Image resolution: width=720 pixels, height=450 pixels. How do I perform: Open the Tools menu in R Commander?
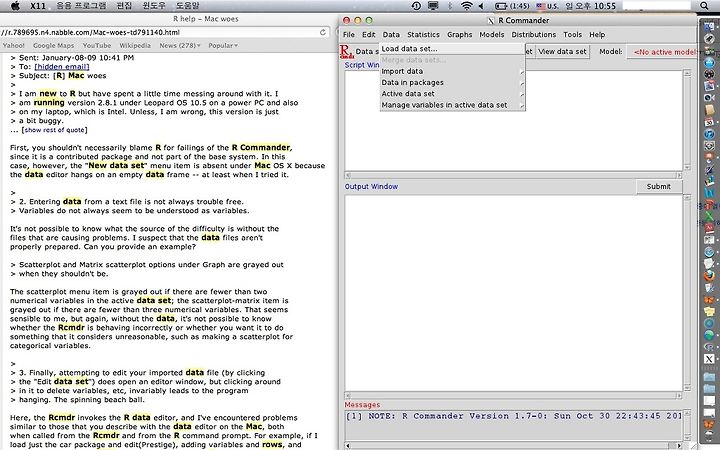click(x=572, y=34)
